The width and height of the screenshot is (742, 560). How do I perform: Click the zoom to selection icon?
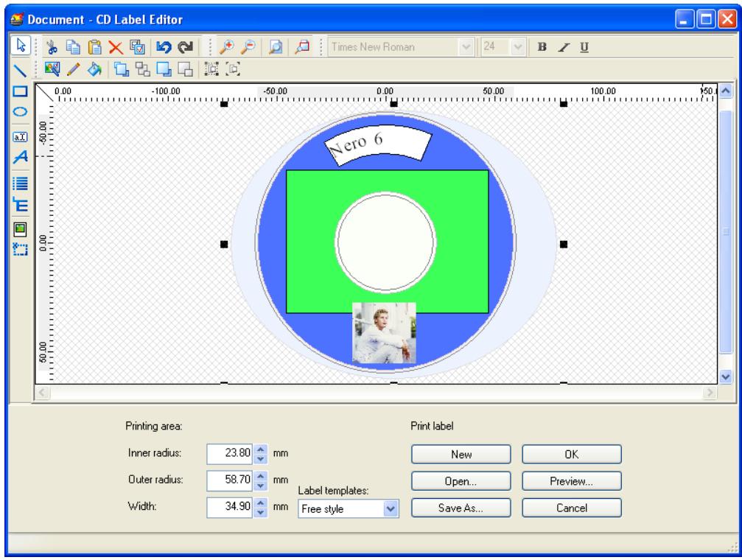[302, 47]
